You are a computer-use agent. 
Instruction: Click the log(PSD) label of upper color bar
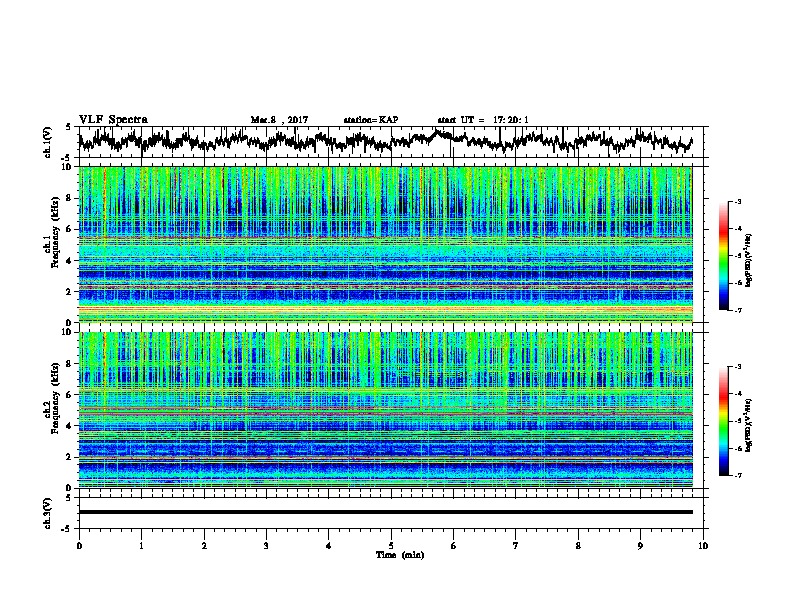coord(749,261)
